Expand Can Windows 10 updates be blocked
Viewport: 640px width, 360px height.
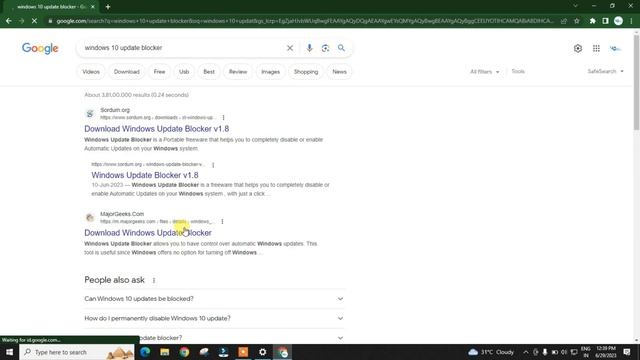[214, 299]
